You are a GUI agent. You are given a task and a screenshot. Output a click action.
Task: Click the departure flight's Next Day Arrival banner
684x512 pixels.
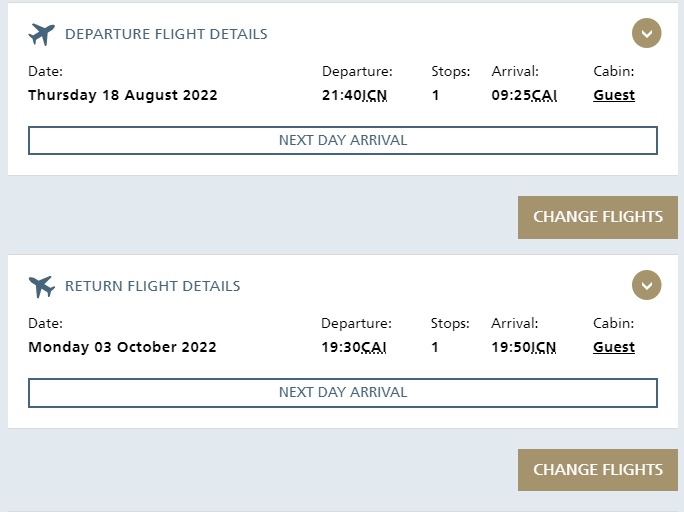pos(343,140)
